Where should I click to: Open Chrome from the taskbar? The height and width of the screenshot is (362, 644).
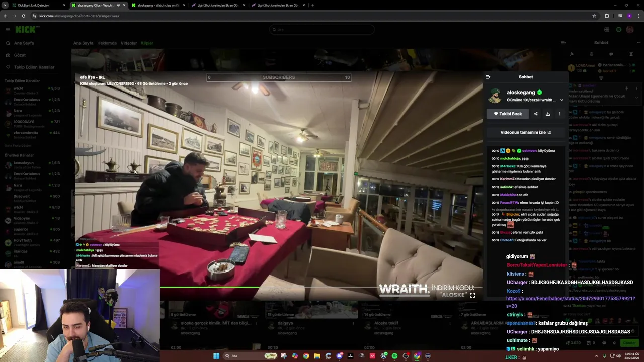[306, 356]
